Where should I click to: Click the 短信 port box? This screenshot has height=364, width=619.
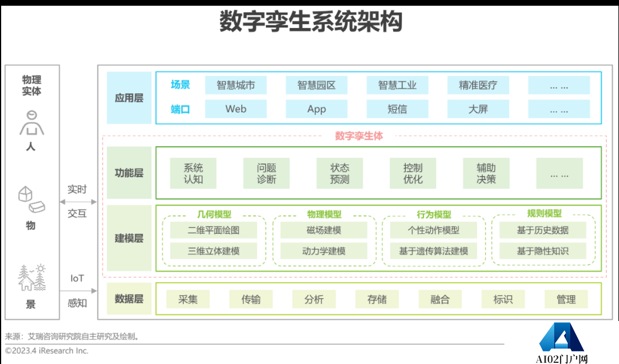397,109
